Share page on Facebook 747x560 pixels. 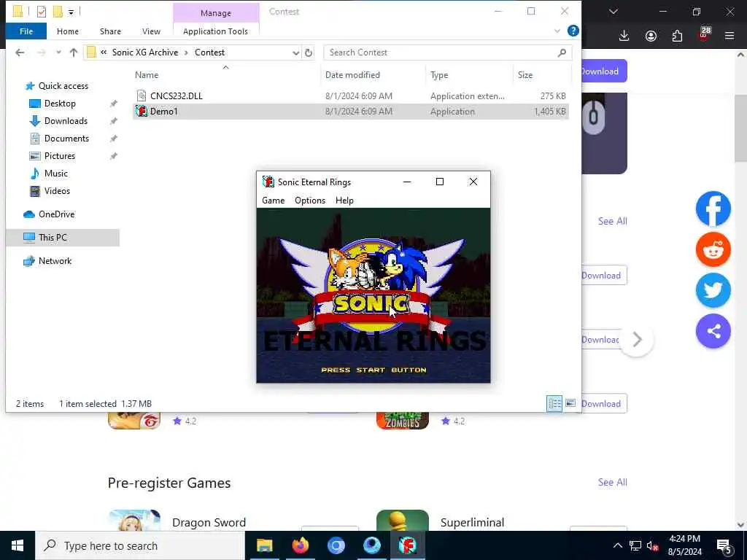tap(713, 209)
